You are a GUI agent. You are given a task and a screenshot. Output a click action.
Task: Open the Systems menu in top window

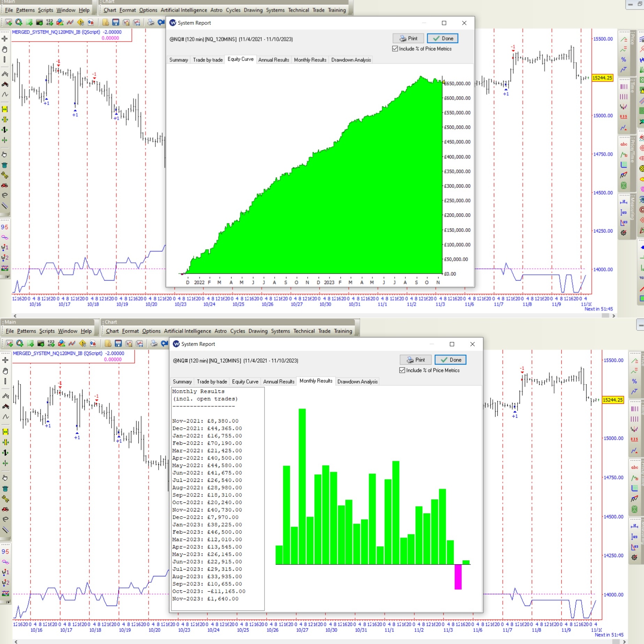click(x=275, y=10)
